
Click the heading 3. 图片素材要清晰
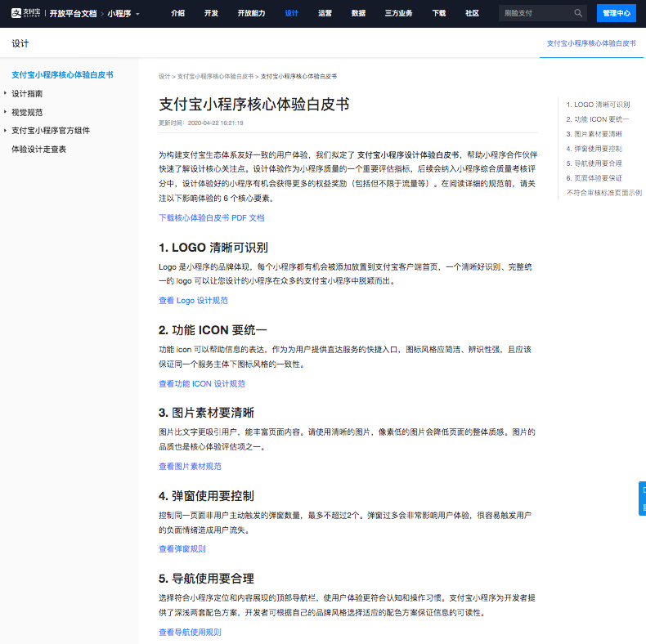click(x=206, y=413)
